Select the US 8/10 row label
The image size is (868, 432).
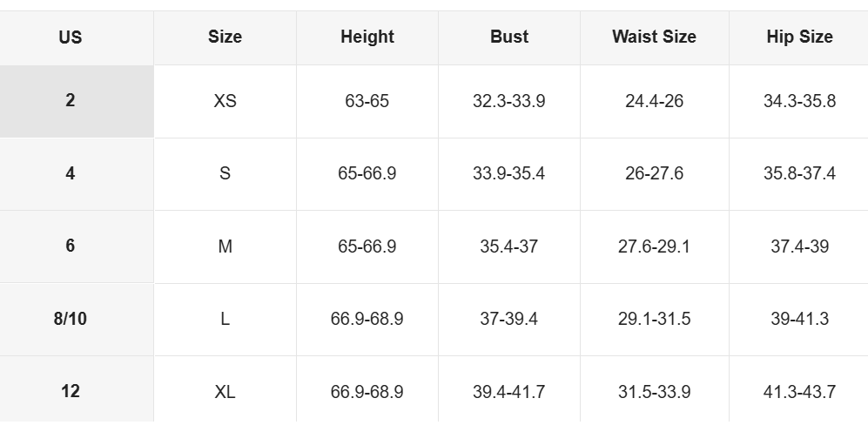[x=71, y=319]
